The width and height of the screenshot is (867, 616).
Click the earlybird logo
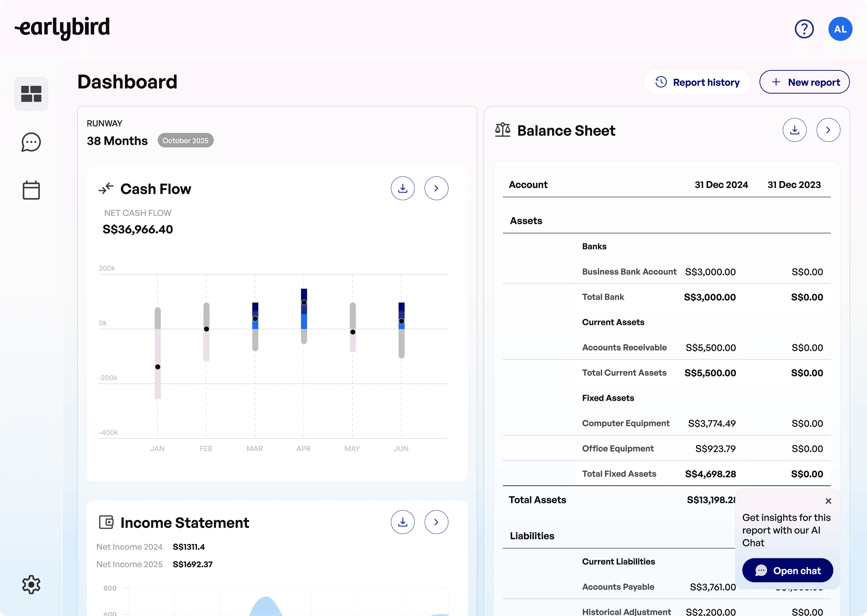click(x=63, y=28)
